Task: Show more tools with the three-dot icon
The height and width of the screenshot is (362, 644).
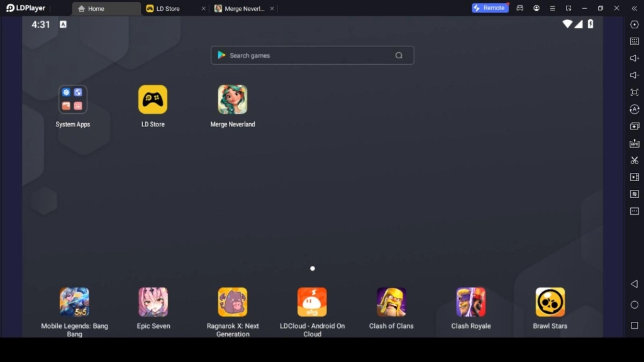Action: pos(634,211)
